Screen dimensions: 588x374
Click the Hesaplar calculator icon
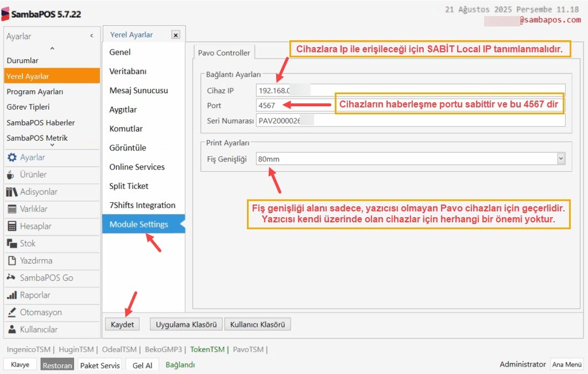12,226
